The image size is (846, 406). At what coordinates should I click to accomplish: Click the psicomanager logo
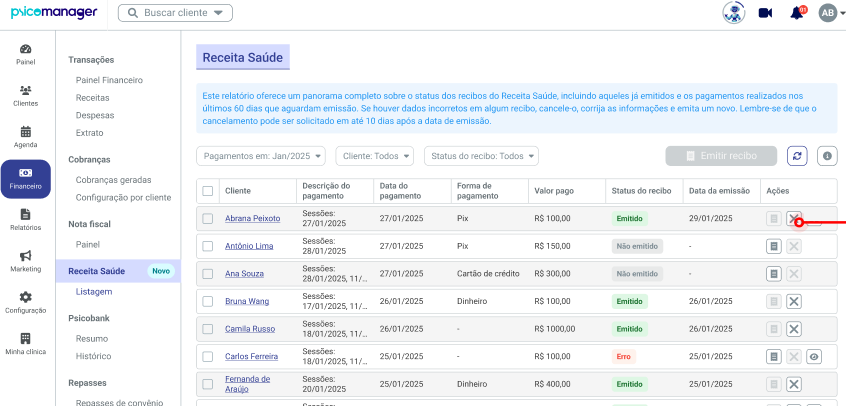click(54, 12)
